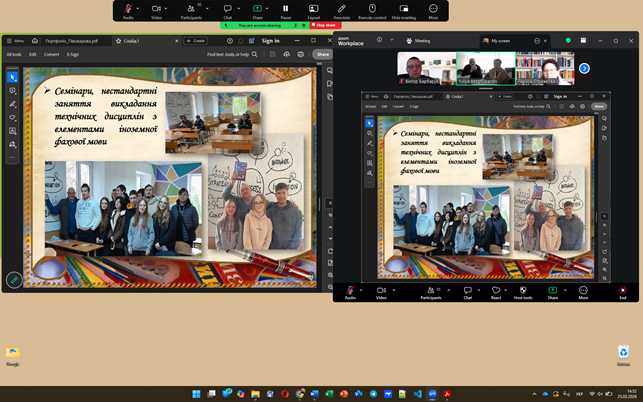
Task: Open Remote control in floating Zoom toolbar
Action: [372, 11]
